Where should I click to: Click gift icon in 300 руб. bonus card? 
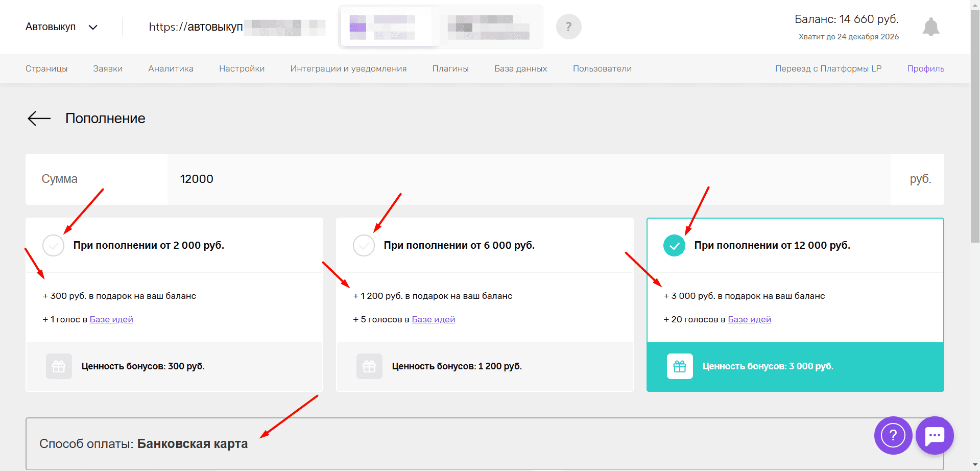tap(59, 366)
